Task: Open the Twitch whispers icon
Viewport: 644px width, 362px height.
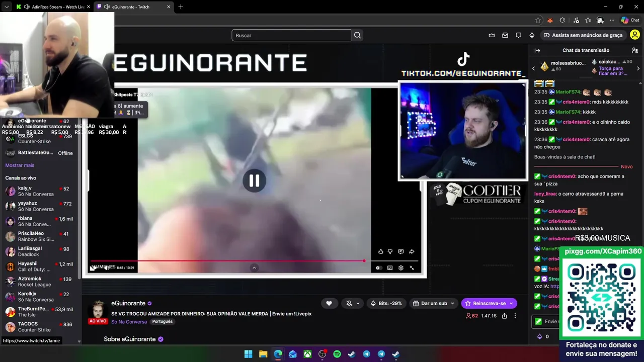Action: coord(518,35)
